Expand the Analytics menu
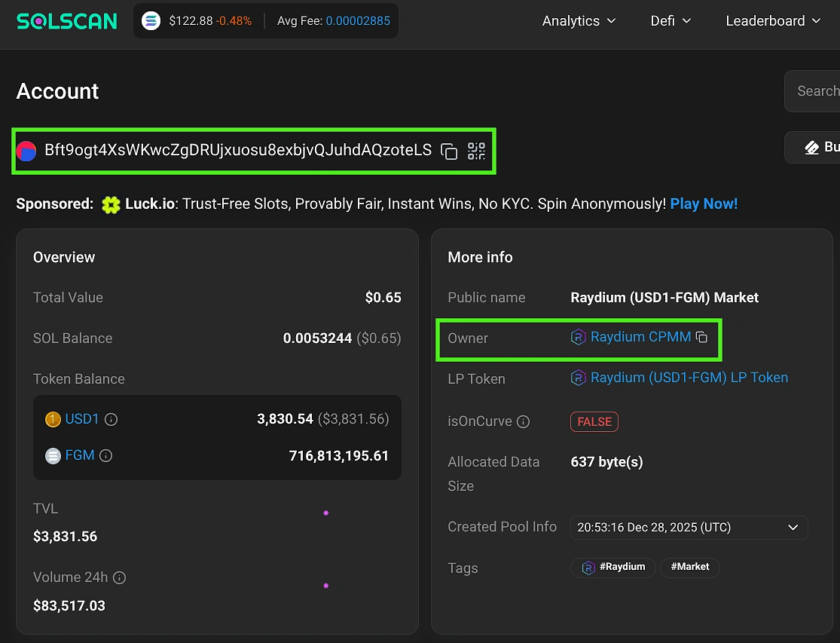 click(579, 20)
